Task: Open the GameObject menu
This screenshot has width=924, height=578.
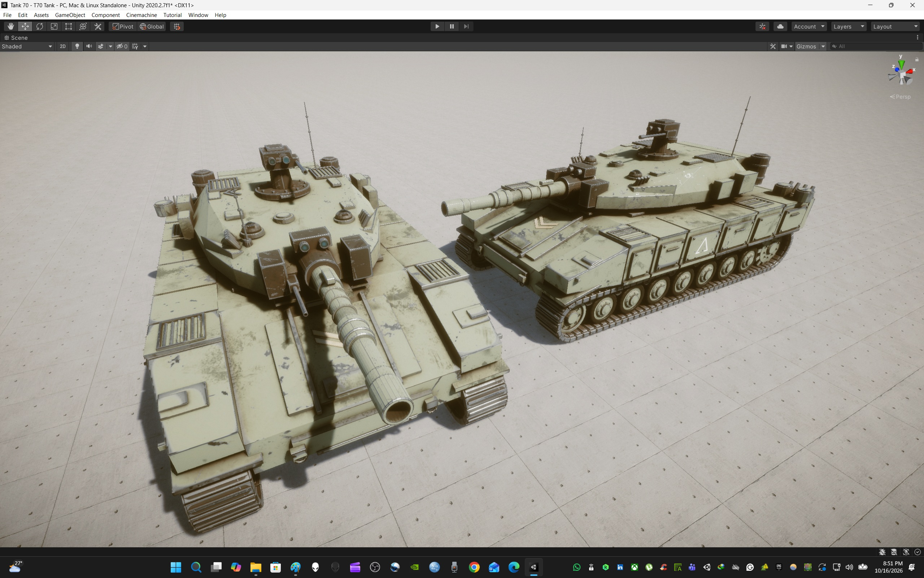Action: pos(70,15)
